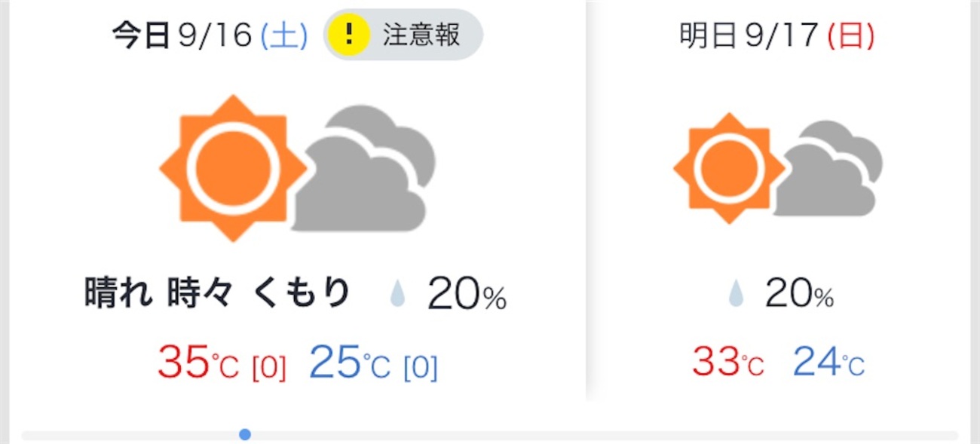This screenshot has height=444, width=980.
Task: Click the blue [0] temperature difference
Action: pyautogui.click(x=421, y=368)
